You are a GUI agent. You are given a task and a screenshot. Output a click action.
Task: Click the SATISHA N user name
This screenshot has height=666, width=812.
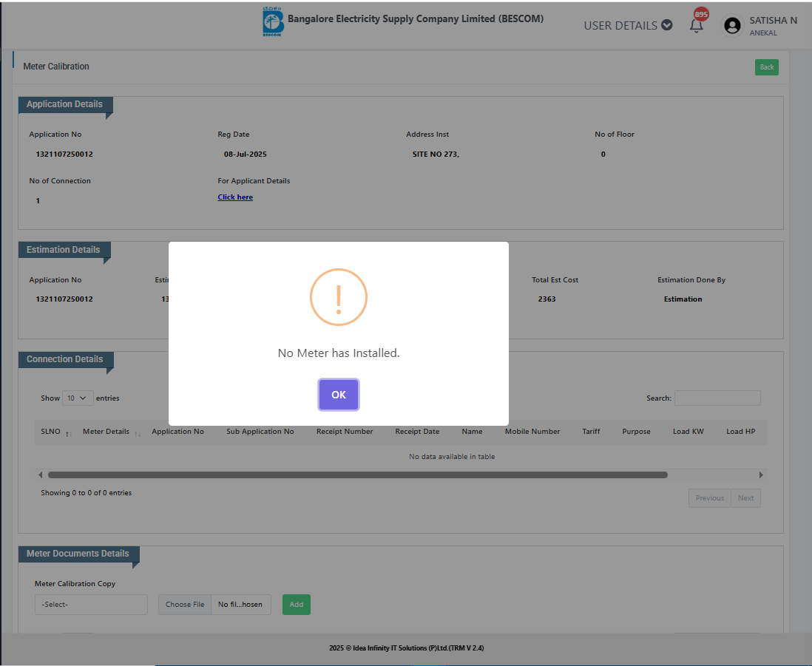[773, 21]
